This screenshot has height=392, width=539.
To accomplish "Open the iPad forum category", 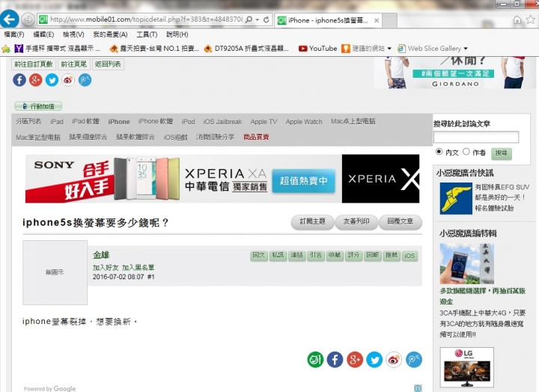I will click(x=57, y=122).
